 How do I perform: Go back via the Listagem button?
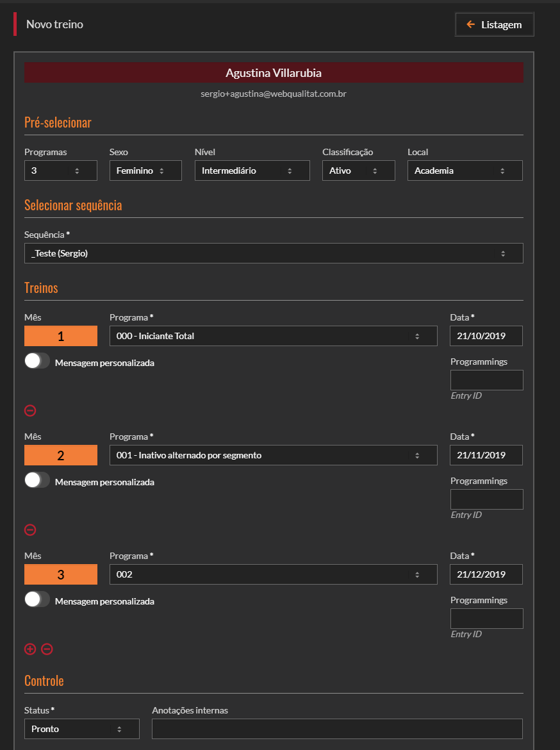tap(494, 25)
